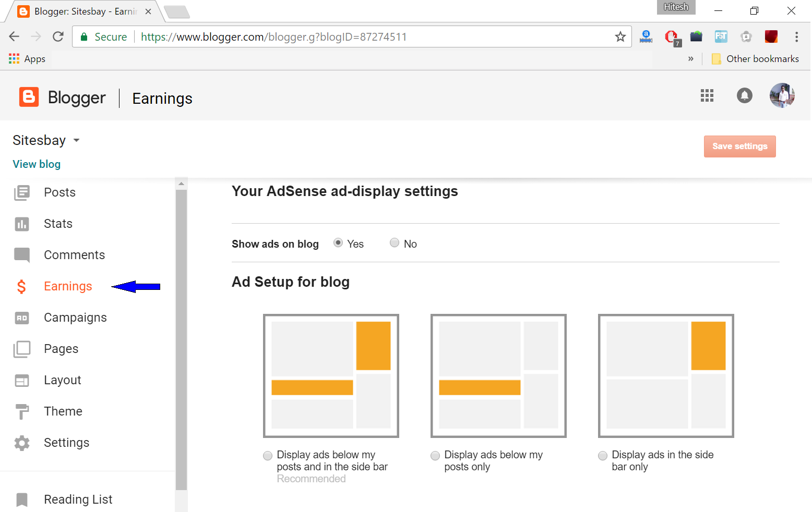Open the account profile picture
The width and height of the screenshot is (812, 512).
click(782, 95)
